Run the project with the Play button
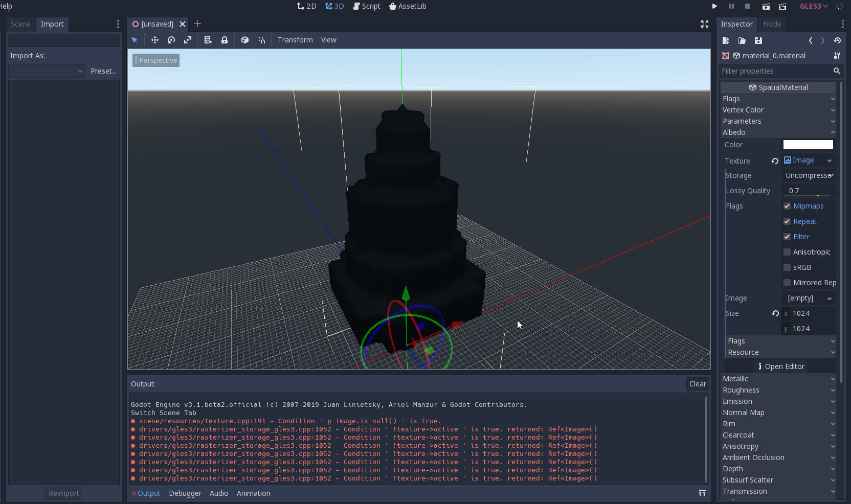This screenshot has height=504, width=851. pyautogui.click(x=714, y=6)
